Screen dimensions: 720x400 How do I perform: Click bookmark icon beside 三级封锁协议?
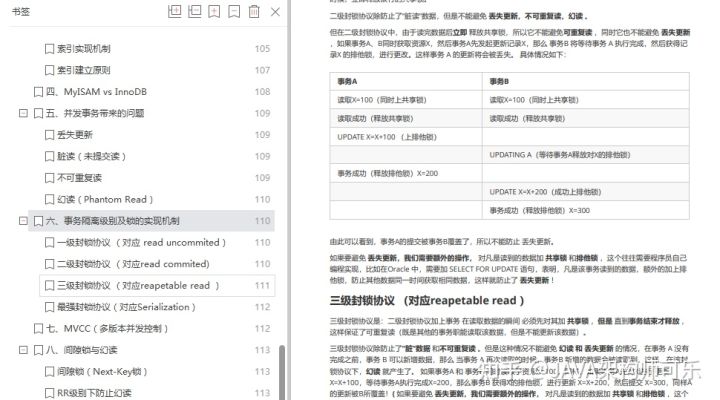[50, 286]
